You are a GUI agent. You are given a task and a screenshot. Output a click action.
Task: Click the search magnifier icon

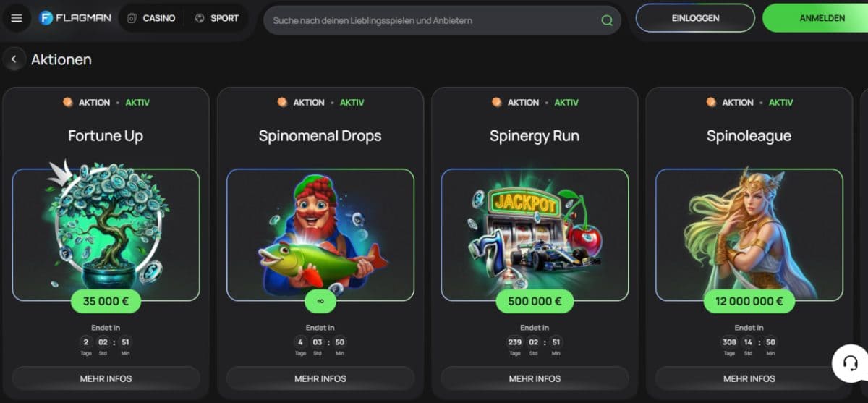(607, 20)
